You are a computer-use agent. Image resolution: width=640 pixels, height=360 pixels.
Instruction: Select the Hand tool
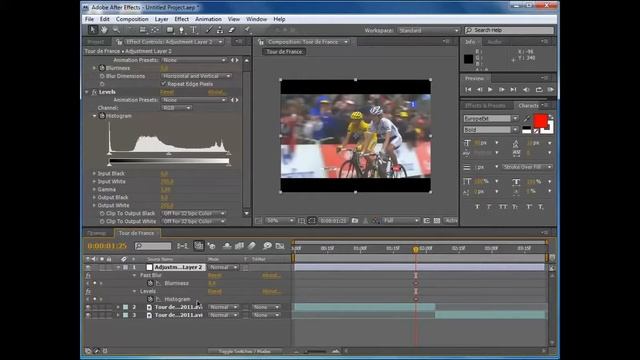click(x=104, y=30)
